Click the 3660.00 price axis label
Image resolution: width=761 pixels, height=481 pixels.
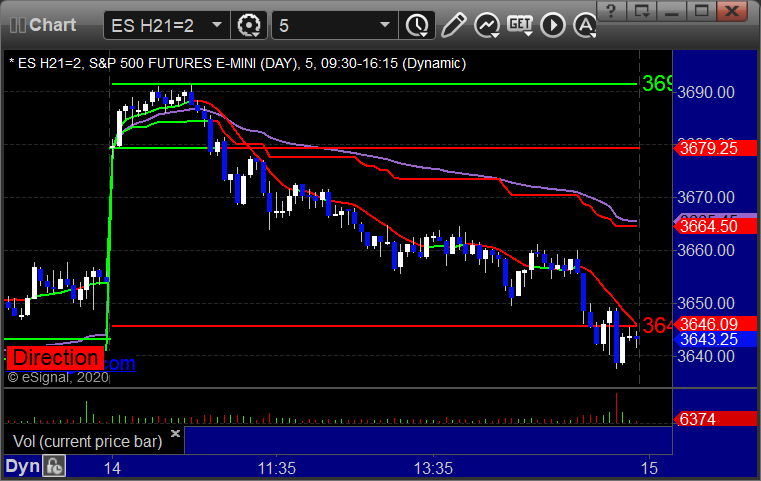click(706, 250)
